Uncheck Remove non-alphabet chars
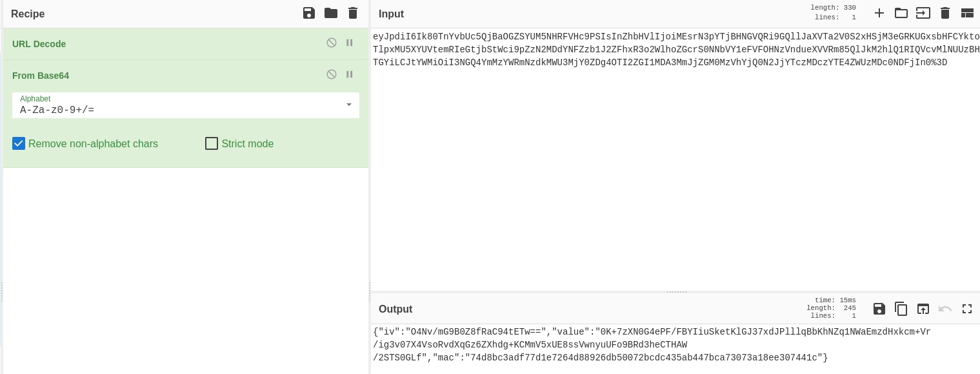 (19, 143)
